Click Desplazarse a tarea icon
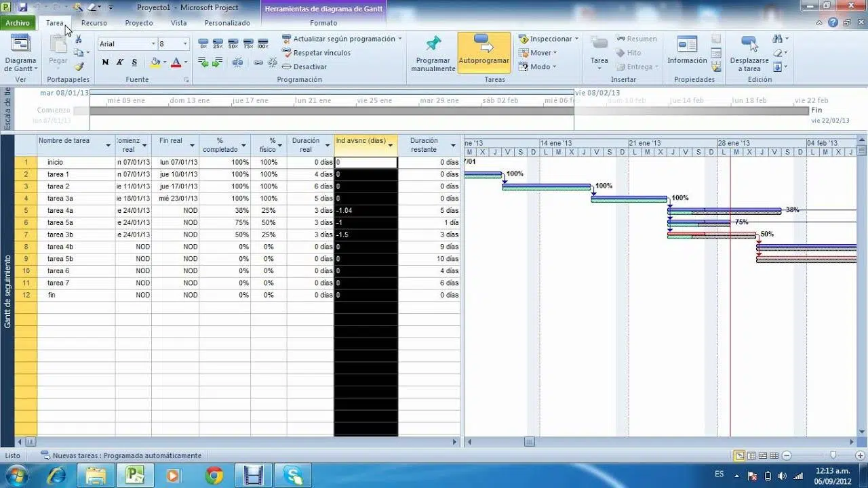The height and width of the screenshot is (488, 868). (x=749, y=53)
